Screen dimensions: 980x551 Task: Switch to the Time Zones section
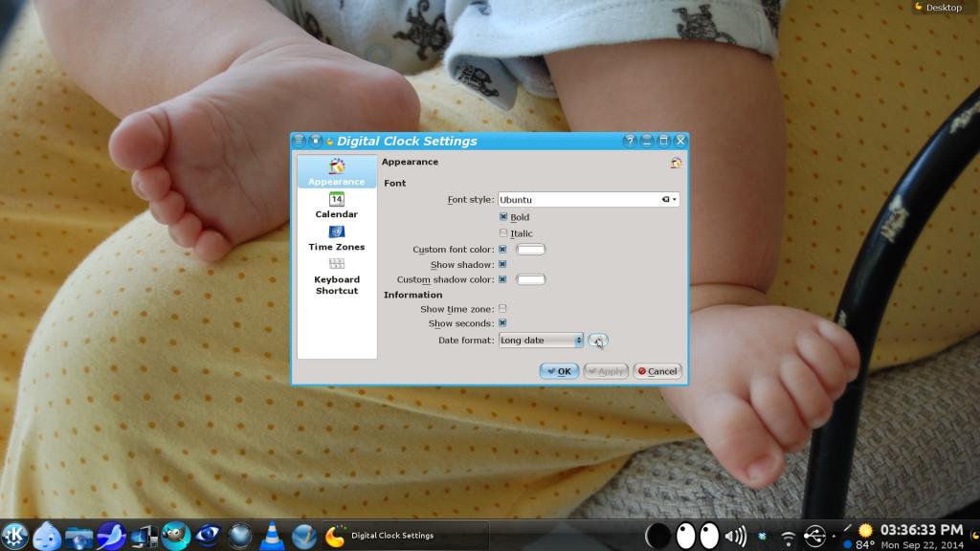336,238
